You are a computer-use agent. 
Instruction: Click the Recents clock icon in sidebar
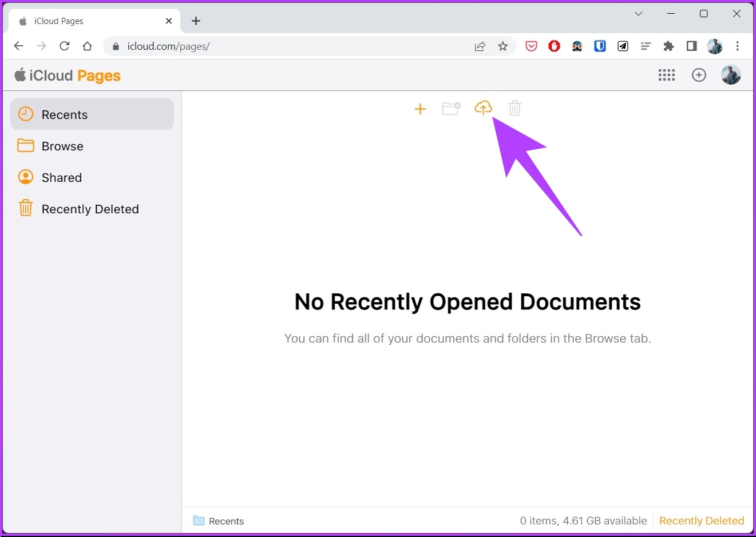[25, 114]
